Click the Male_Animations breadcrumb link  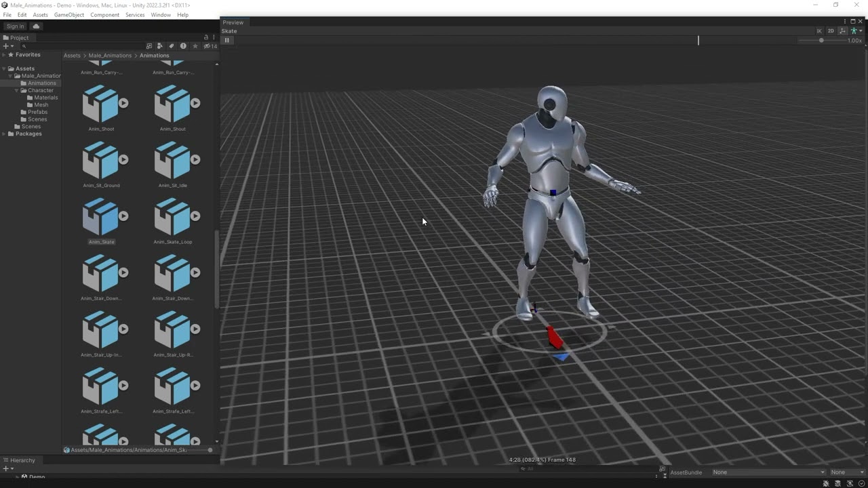pyautogui.click(x=109, y=56)
